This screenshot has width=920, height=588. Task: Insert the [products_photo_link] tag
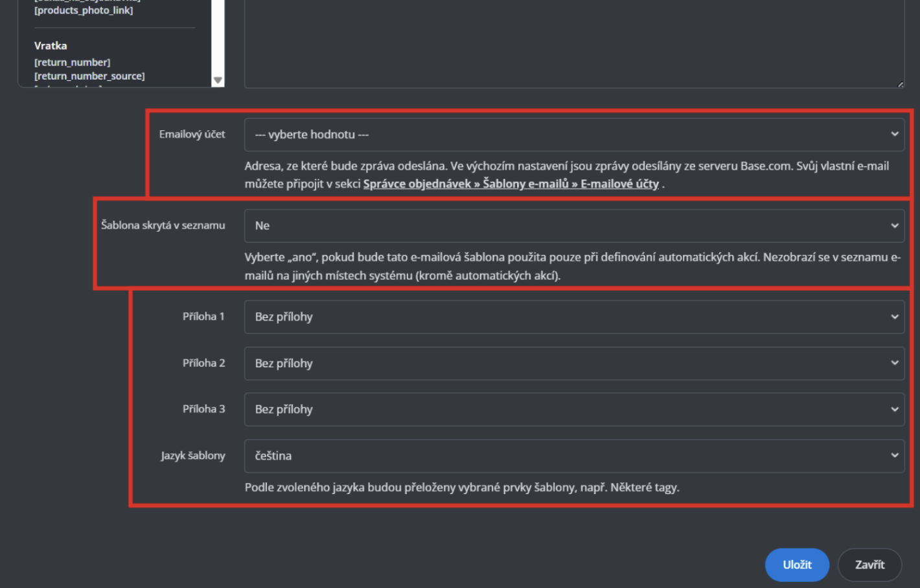point(84,10)
